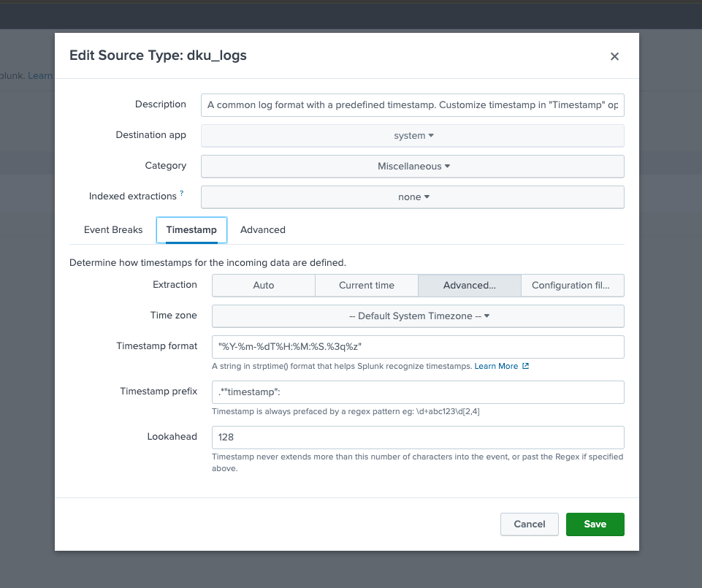Edit the Description text field

click(x=412, y=104)
